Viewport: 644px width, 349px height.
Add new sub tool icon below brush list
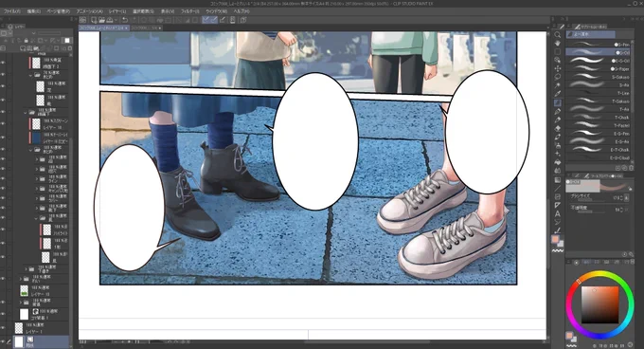click(x=617, y=168)
